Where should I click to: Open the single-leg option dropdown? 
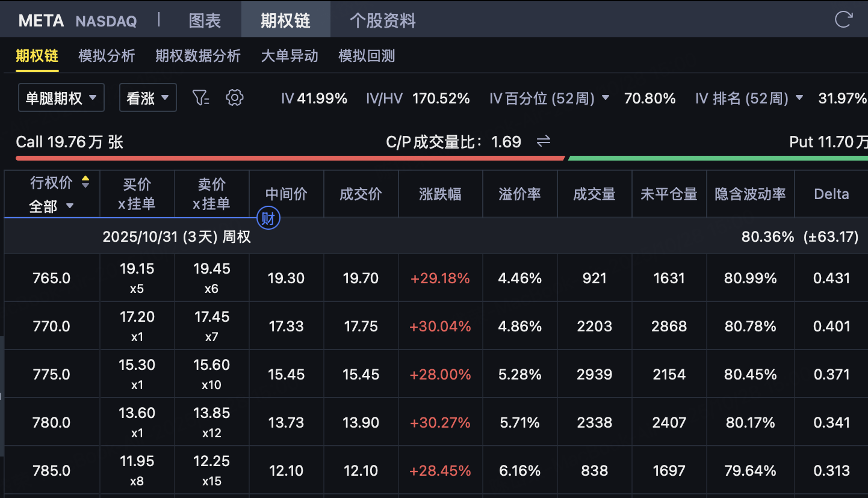pos(61,98)
